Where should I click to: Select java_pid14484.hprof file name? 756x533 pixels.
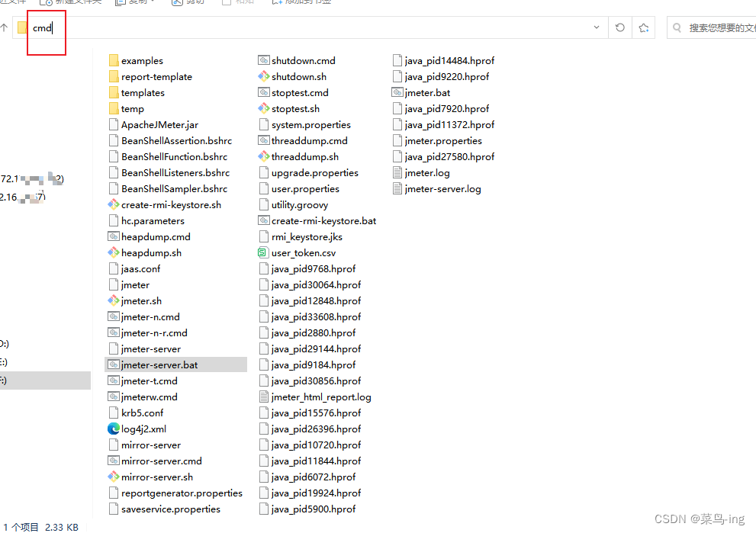[x=449, y=61]
